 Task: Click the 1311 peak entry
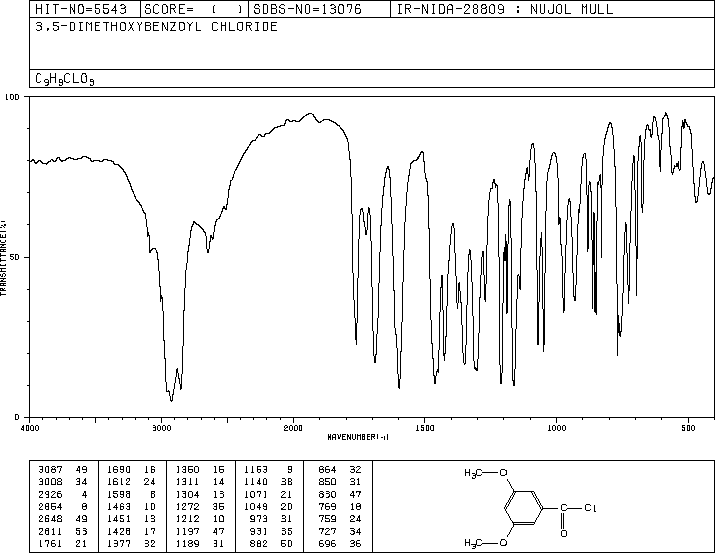coord(200,482)
